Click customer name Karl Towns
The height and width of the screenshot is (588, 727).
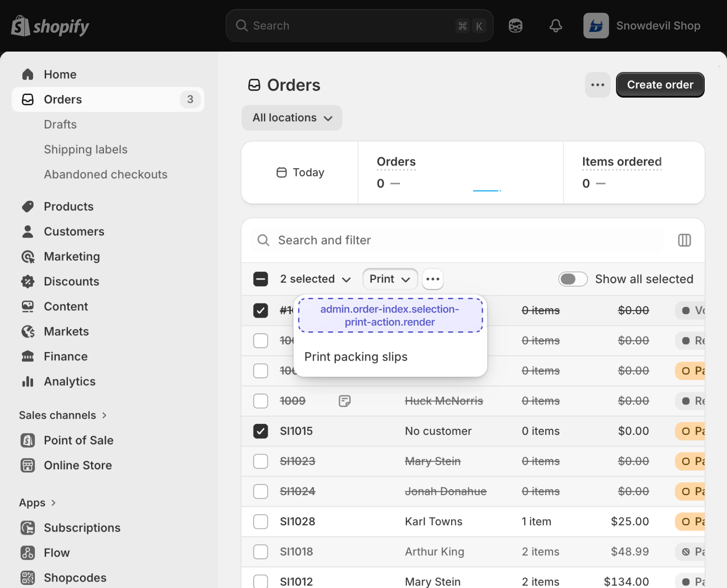tap(434, 521)
